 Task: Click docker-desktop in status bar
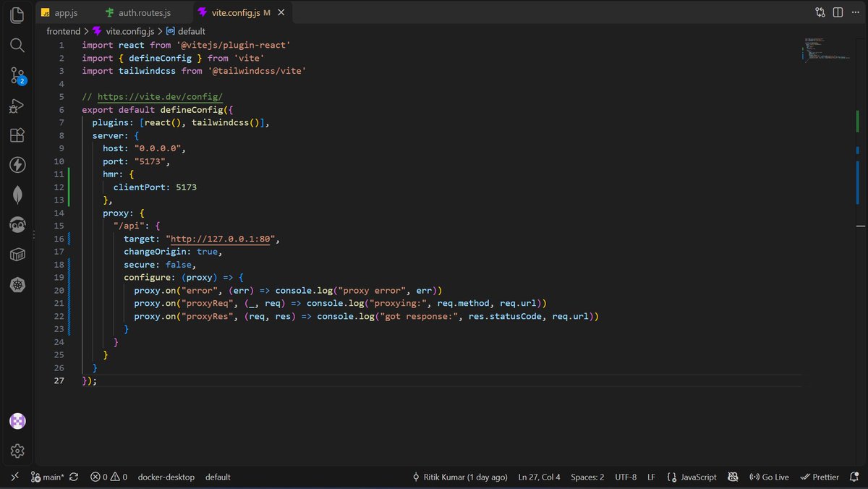[x=166, y=477]
